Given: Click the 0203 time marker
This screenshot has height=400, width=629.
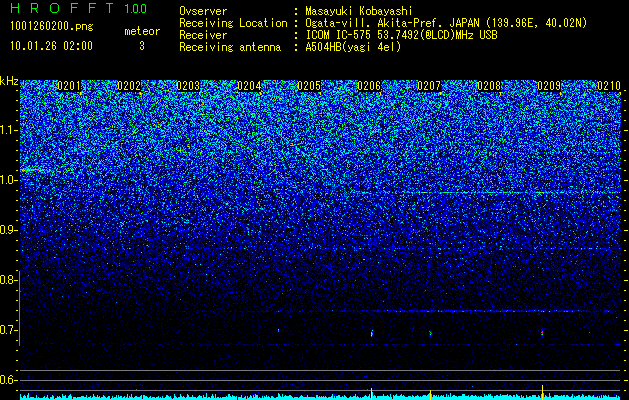Looking at the screenshot, I should [x=188, y=86].
